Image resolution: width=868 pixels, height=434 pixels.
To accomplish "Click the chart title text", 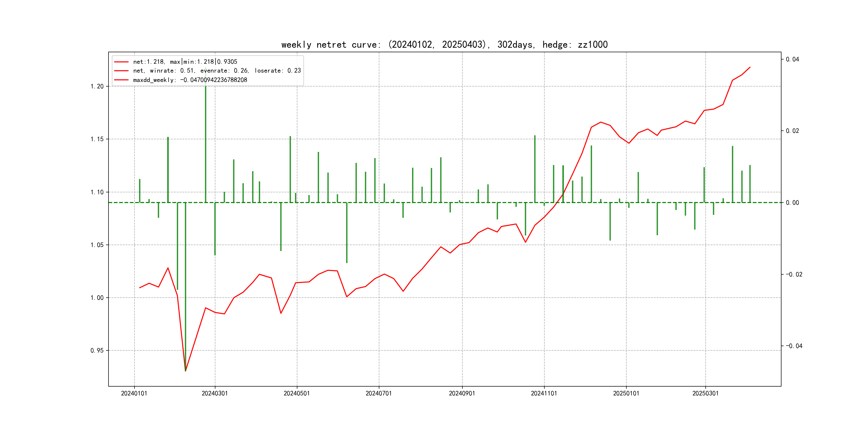I will click(444, 44).
